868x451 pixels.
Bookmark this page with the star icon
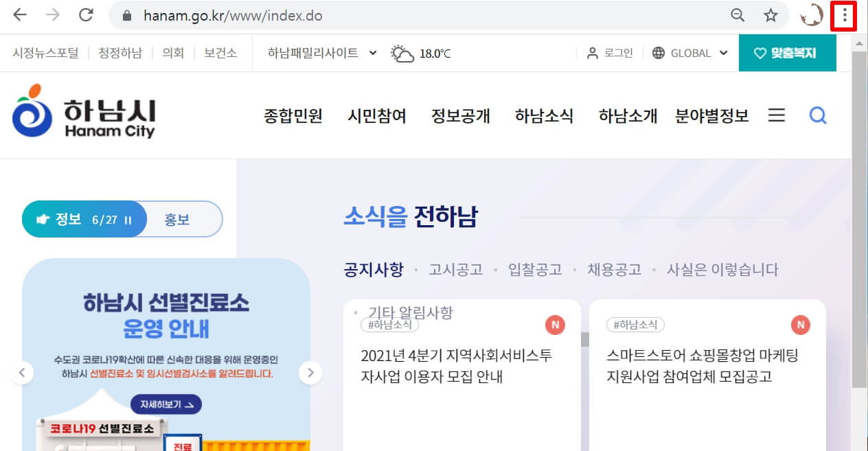pos(770,15)
